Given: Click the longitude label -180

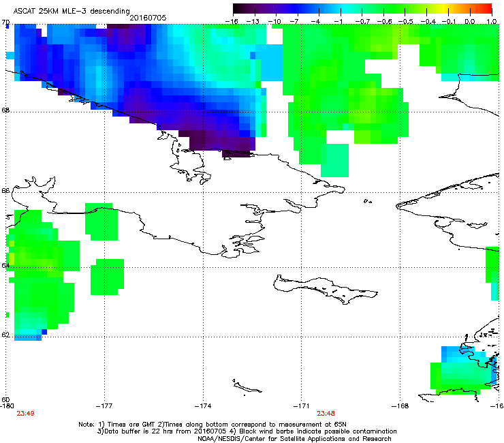Looking at the screenshot, I should click(x=7, y=406).
